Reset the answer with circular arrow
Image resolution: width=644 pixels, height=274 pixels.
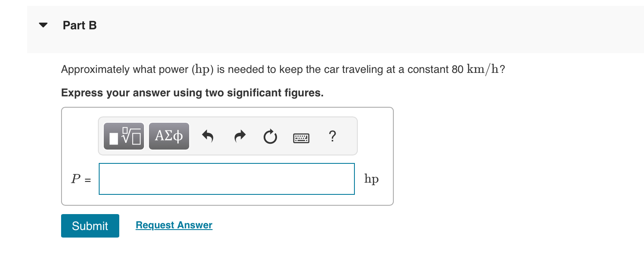pos(270,137)
